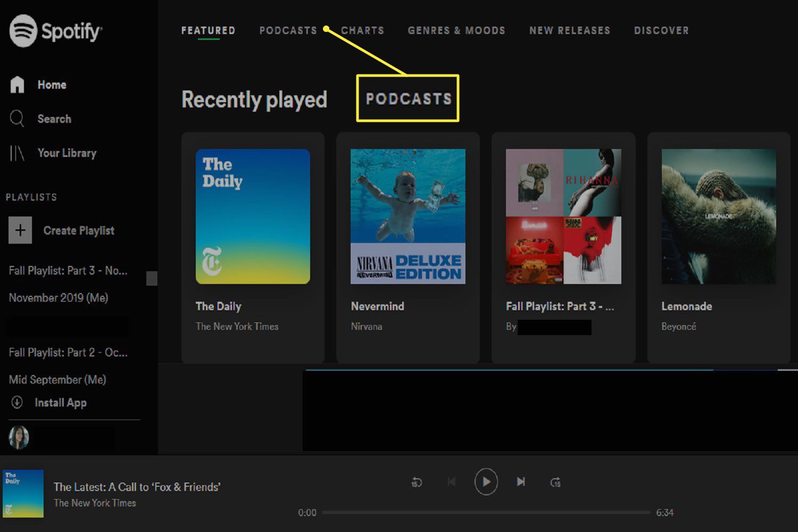Click the Lemonade card title
The width and height of the screenshot is (798, 532).
687,306
